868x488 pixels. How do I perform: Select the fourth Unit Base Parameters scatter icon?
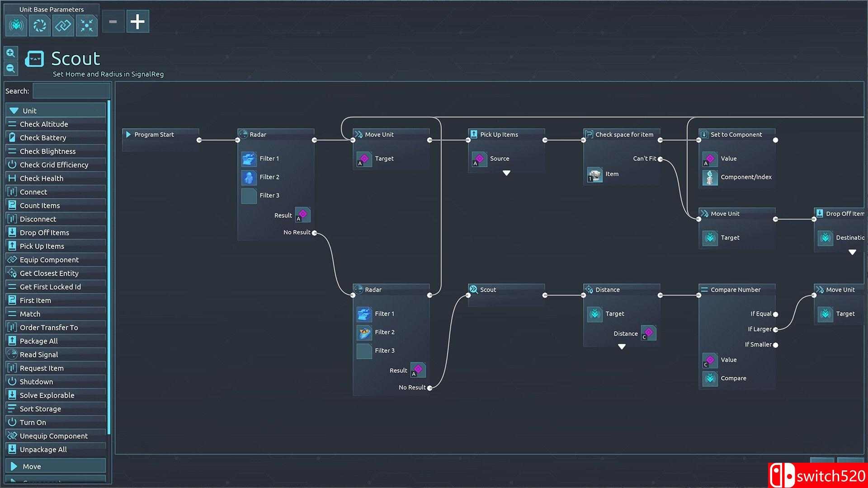[x=87, y=25]
